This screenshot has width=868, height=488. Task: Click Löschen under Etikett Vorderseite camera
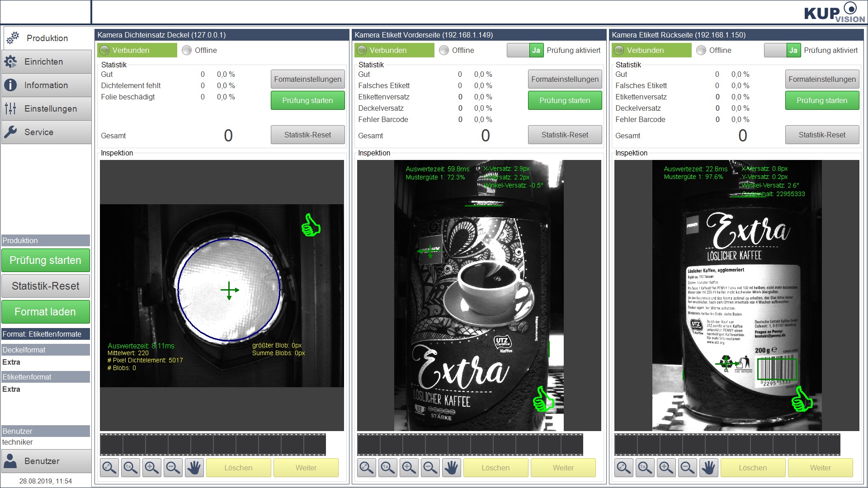click(496, 468)
